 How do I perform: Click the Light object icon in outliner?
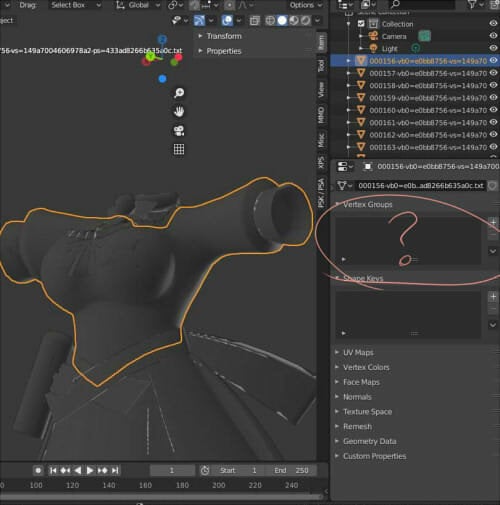coord(373,48)
